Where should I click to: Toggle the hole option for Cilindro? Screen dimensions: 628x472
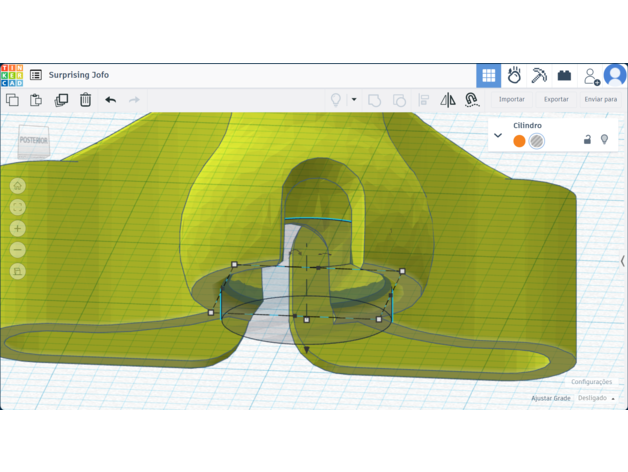tap(537, 141)
